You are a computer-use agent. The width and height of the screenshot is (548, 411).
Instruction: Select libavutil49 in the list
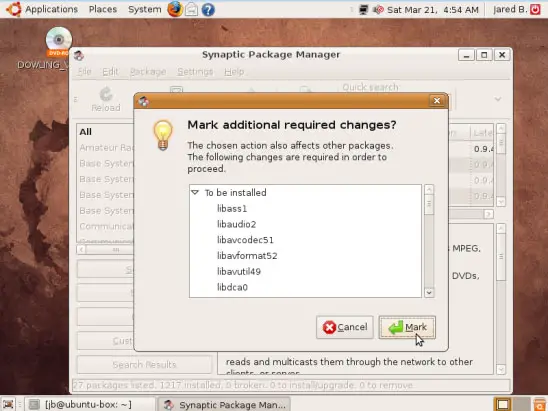[239, 272]
